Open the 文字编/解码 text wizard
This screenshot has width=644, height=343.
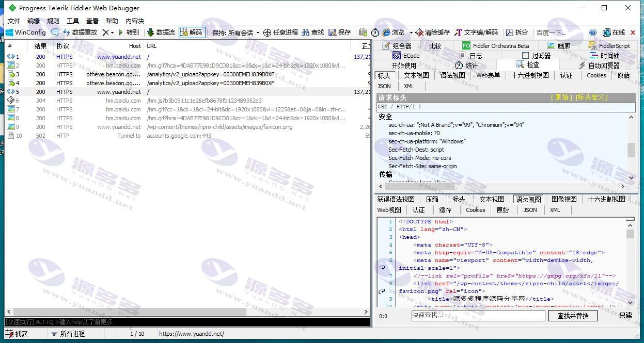[476, 32]
